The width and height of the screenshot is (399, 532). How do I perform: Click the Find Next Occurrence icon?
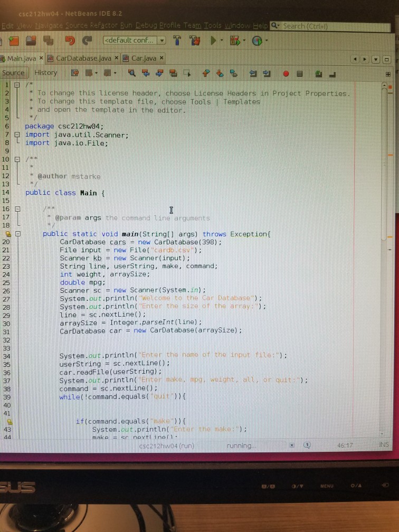(x=159, y=73)
